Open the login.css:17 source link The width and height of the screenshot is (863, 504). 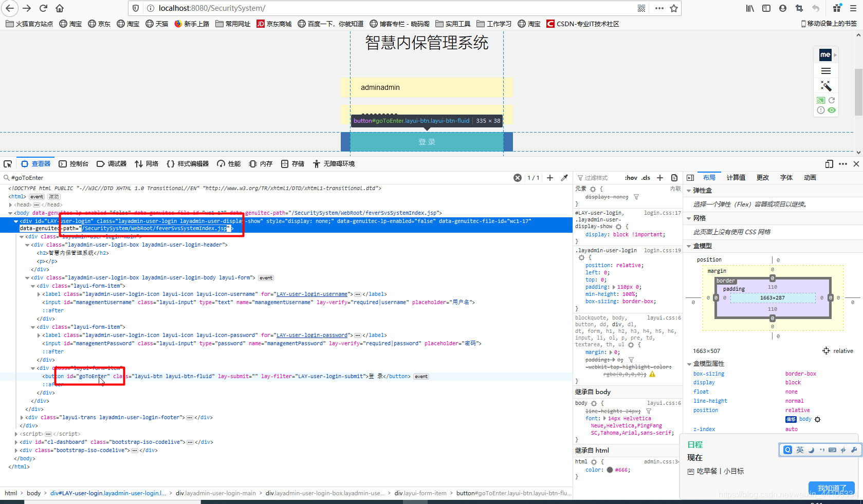[662, 213]
